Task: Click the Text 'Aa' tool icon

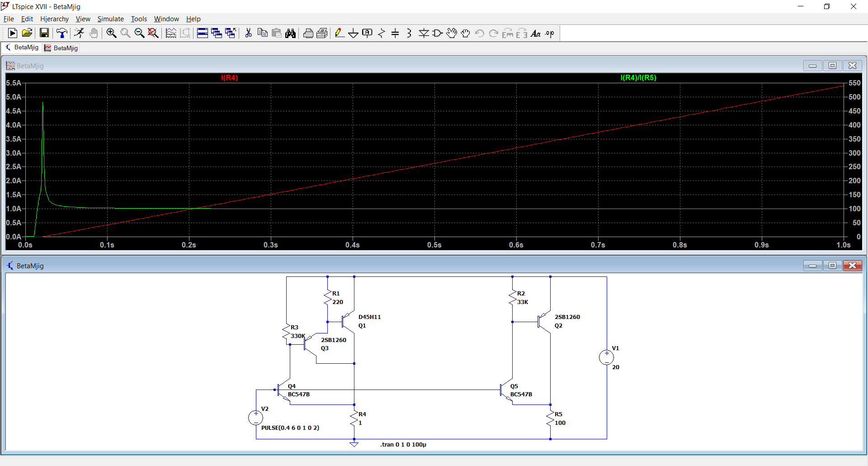Action: [536, 33]
